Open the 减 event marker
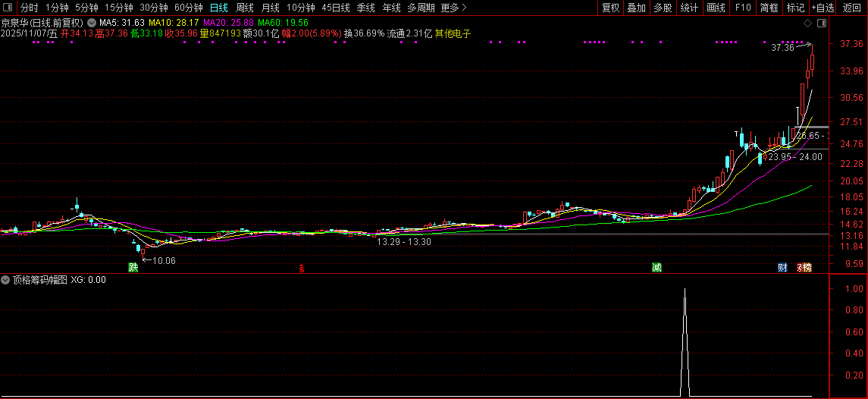This screenshot has width=868, height=399. pyautogui.click(x=656, y=268)
